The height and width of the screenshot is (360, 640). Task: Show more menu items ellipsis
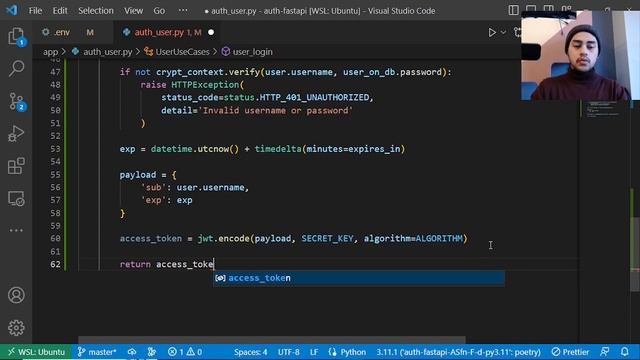[x=183, y=11]
